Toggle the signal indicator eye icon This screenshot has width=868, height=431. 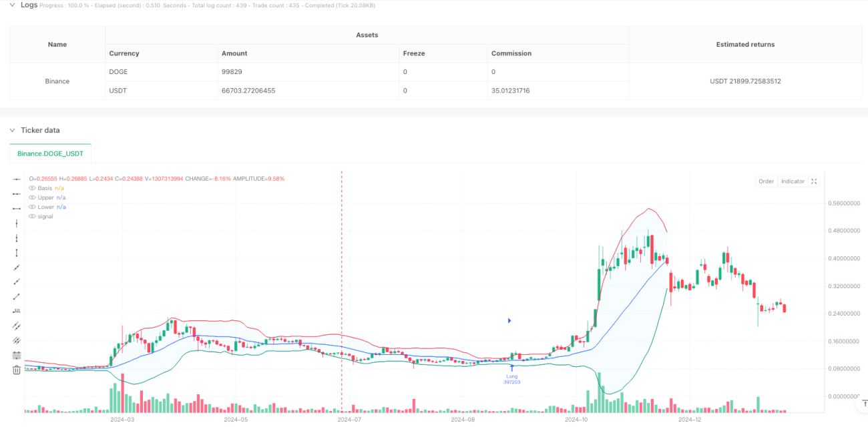(32, 216)
